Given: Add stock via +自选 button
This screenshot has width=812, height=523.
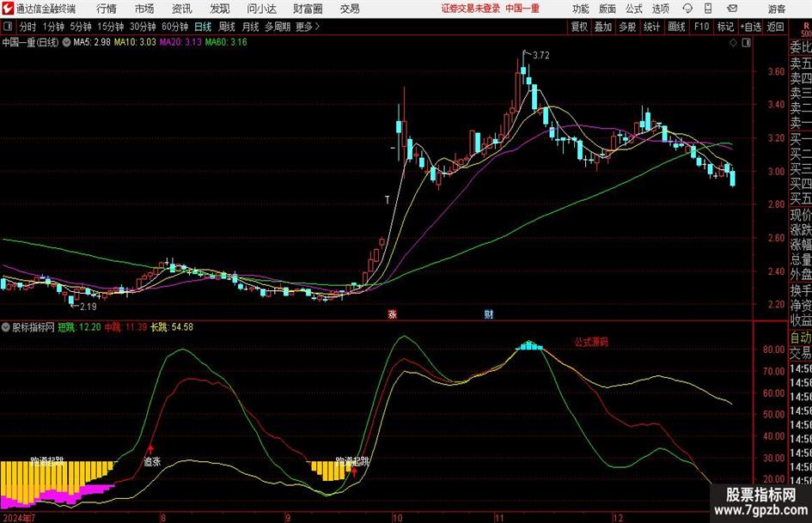Looking at the screenshot, I should [x=751, y=27].
